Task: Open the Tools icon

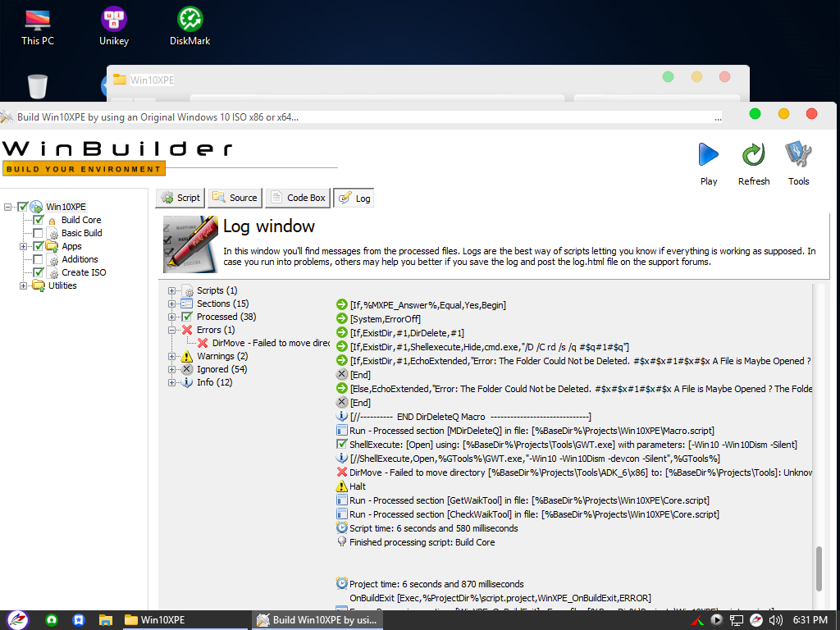Action: click(798, 155)
